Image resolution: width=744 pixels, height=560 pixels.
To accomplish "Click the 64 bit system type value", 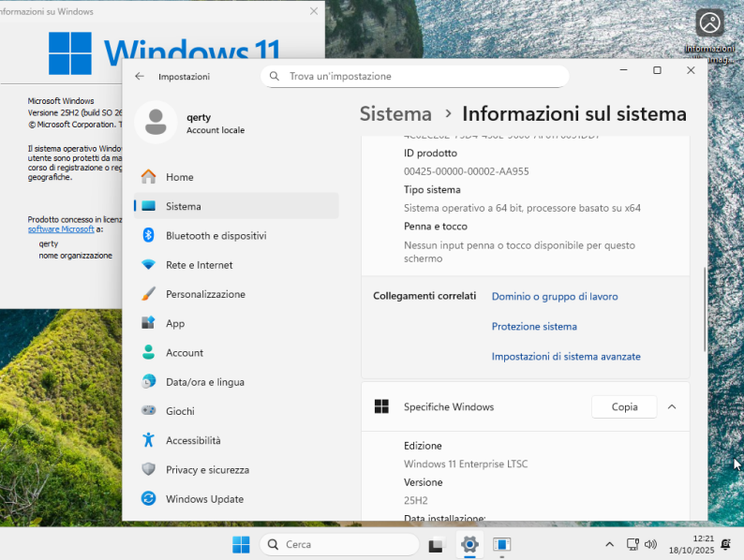I will pos(522,208).
